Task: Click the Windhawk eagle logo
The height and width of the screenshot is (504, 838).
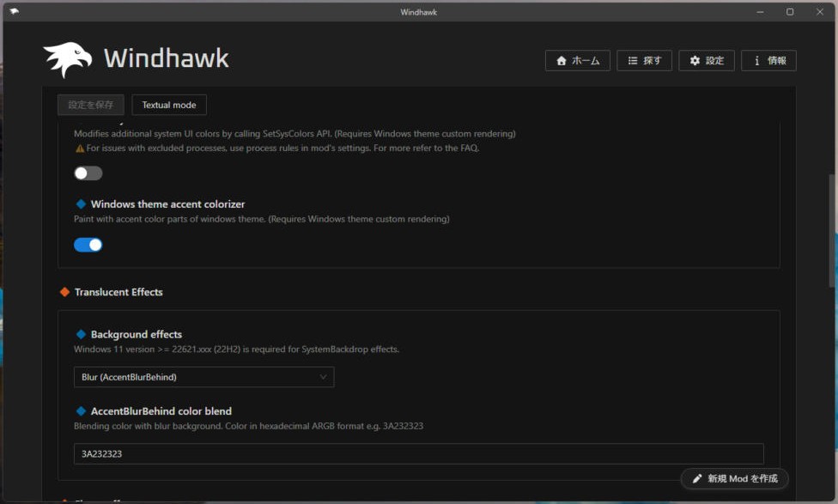Action: pos(67,59)
